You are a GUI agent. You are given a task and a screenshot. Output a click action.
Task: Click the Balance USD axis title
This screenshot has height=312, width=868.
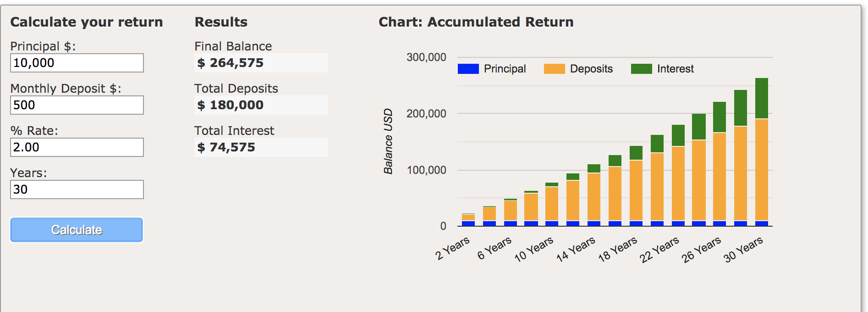(388, 141)
